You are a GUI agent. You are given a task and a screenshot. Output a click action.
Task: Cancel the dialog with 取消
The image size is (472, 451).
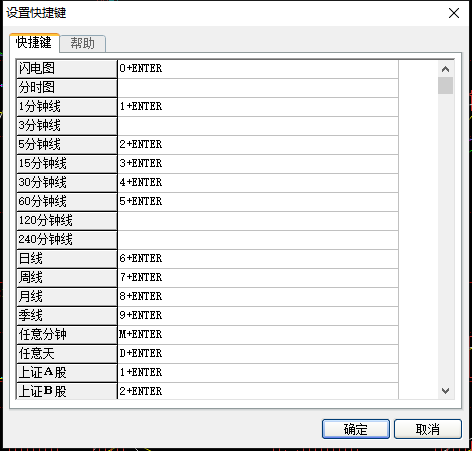point(428,429)
